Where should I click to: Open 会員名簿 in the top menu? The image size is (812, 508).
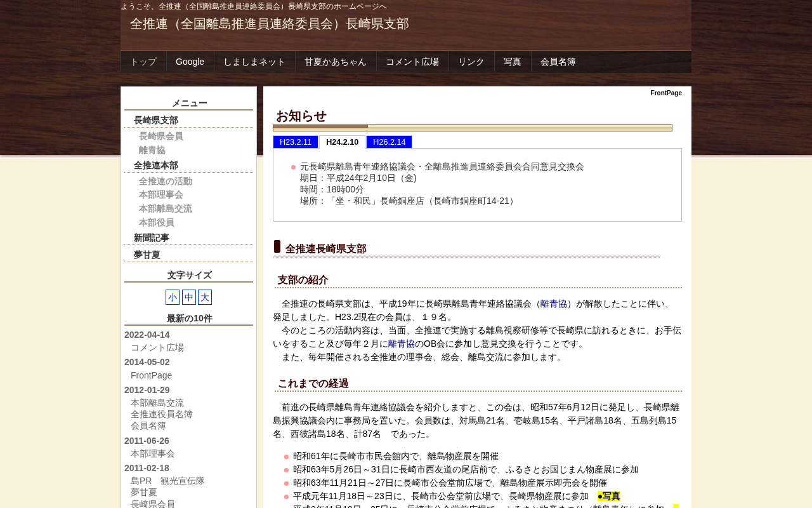(x=558, y=62)
